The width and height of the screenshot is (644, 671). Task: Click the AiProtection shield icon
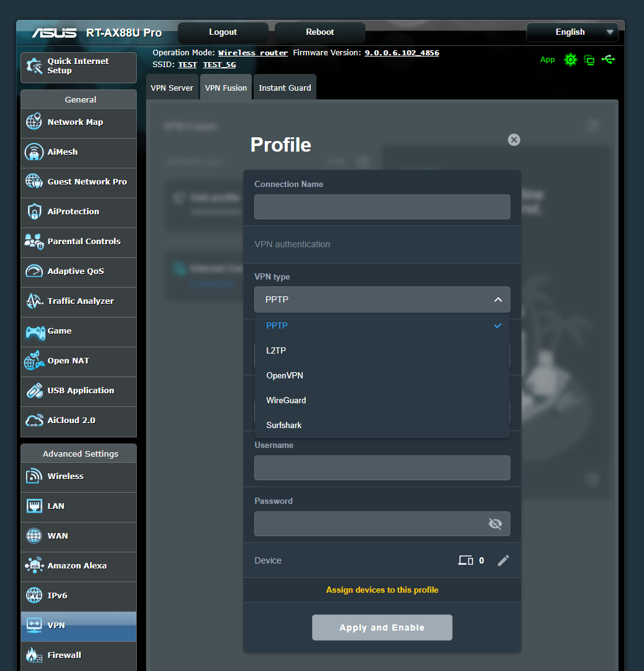(34, 211)
